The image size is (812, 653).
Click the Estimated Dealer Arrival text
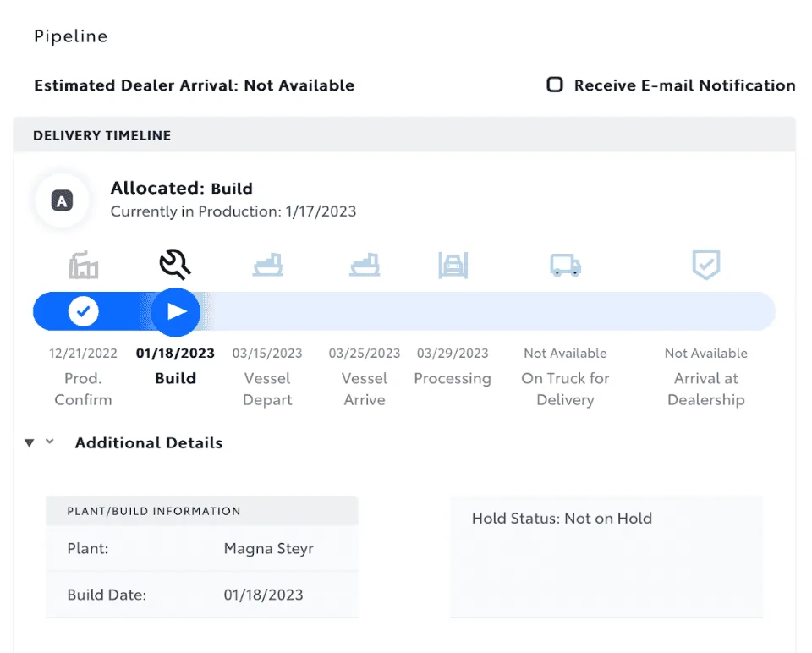tap(195, 85)
